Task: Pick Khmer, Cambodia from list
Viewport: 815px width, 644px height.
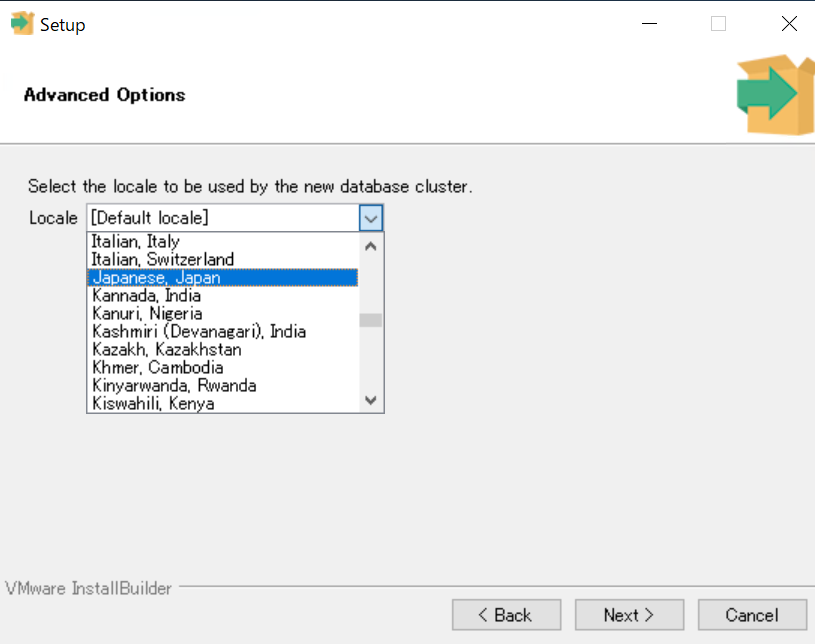Action: pos(223,367)
